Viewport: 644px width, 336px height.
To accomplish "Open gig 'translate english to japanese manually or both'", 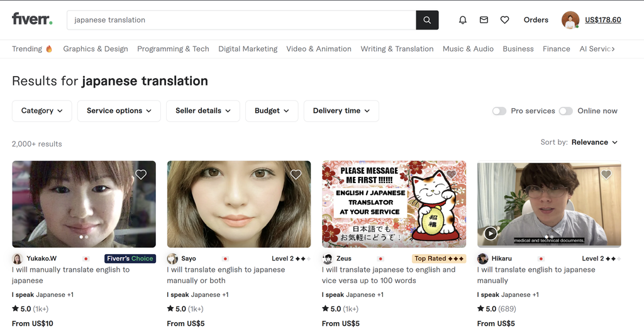I will pos(226,275).
